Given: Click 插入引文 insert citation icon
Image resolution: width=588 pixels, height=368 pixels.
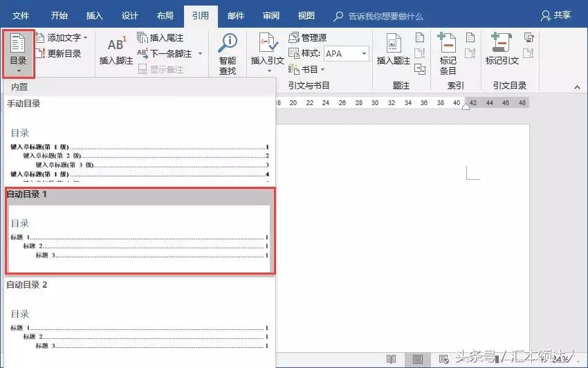Looking at the screenshot, I should coord(268,44).
